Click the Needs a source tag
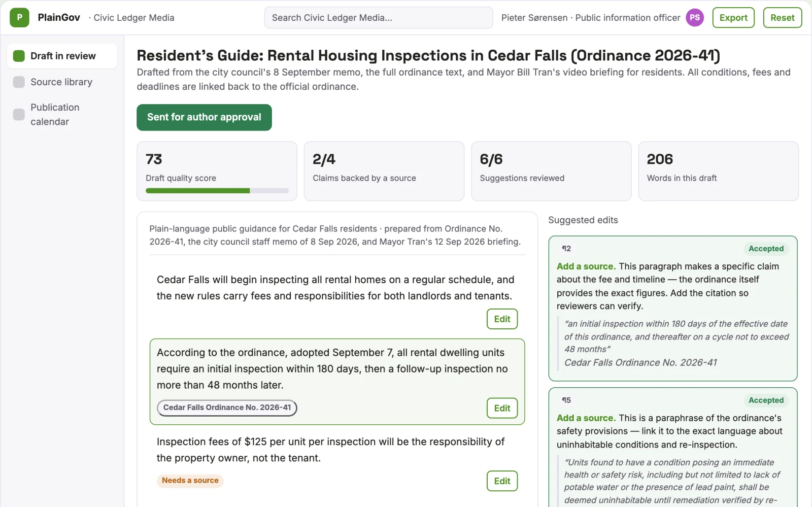 click(x=190, y=481)
